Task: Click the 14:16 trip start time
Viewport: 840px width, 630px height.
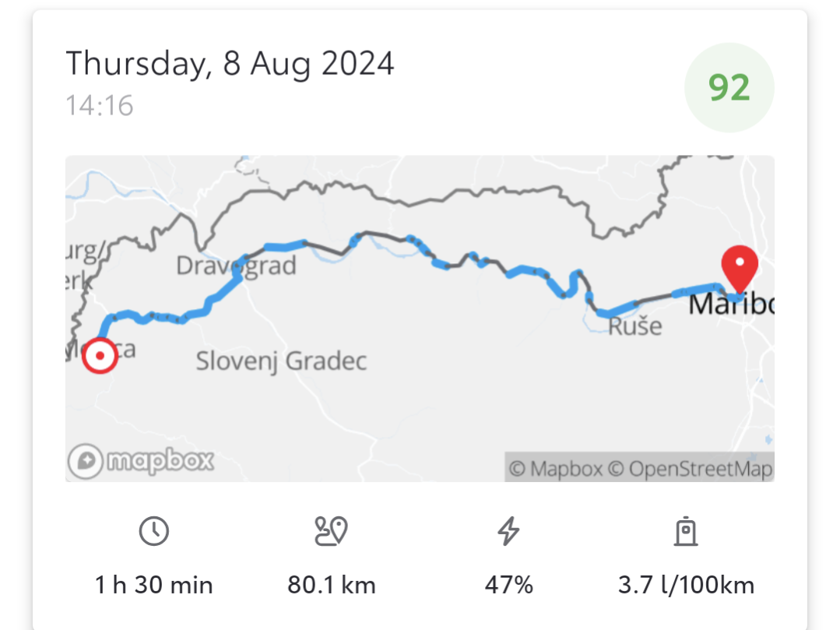Action: 99,105
